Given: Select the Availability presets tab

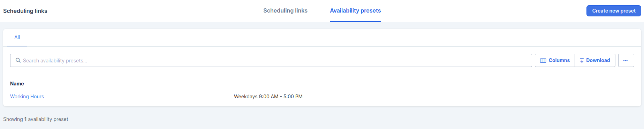Looking at the screenshot, I should point(355,11).
